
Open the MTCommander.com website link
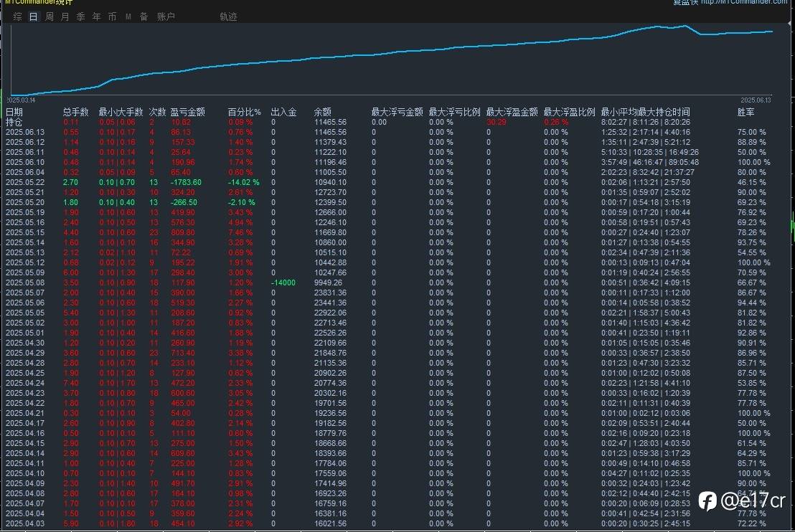(743, 2)
